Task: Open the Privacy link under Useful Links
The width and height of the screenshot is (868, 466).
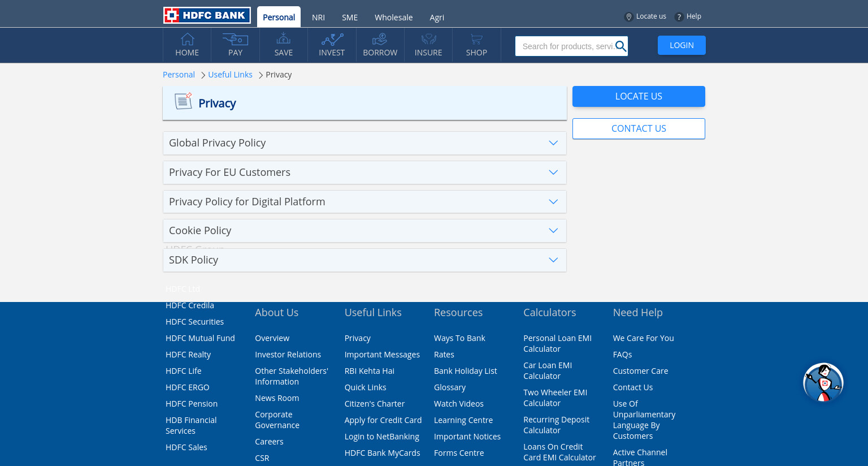Action: [x=358, y=338]
